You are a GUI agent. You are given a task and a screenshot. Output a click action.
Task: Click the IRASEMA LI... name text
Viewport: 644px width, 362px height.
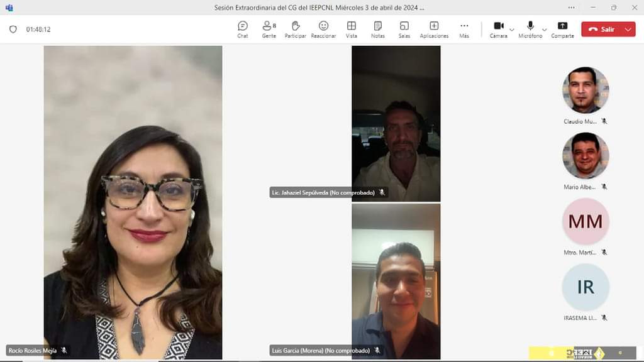(580, 318)
